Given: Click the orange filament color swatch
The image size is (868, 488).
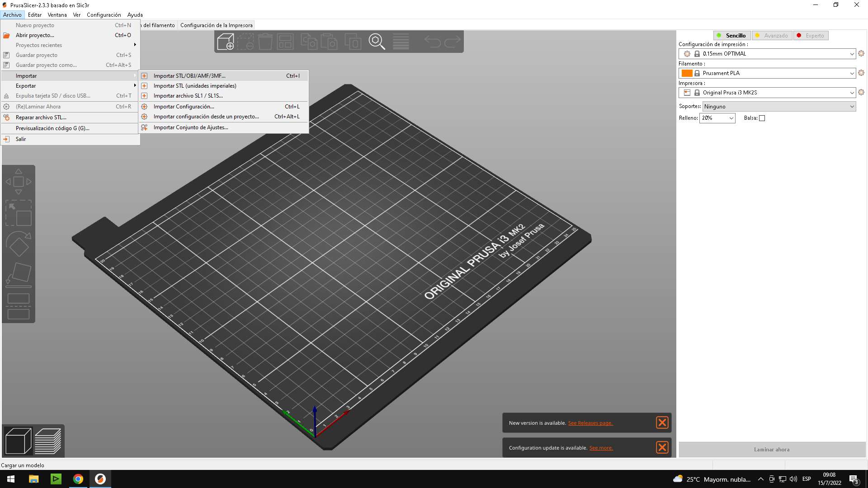Looking at the screenshot, I should coord(687,73).
